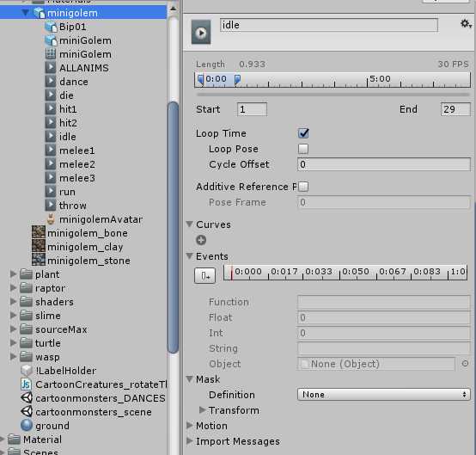Select the dance animation clip icon

pyautogui.click(x=51, y=82)
